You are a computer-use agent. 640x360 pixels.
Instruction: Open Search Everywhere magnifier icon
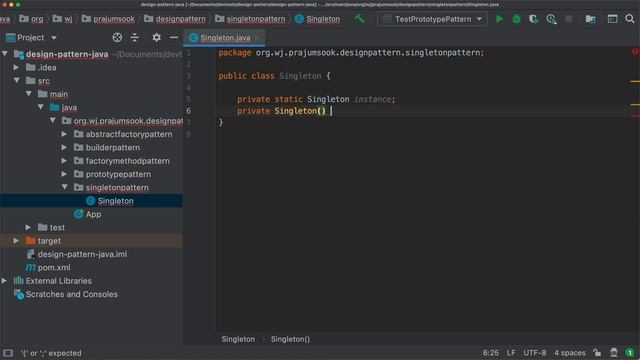(630, 19)
